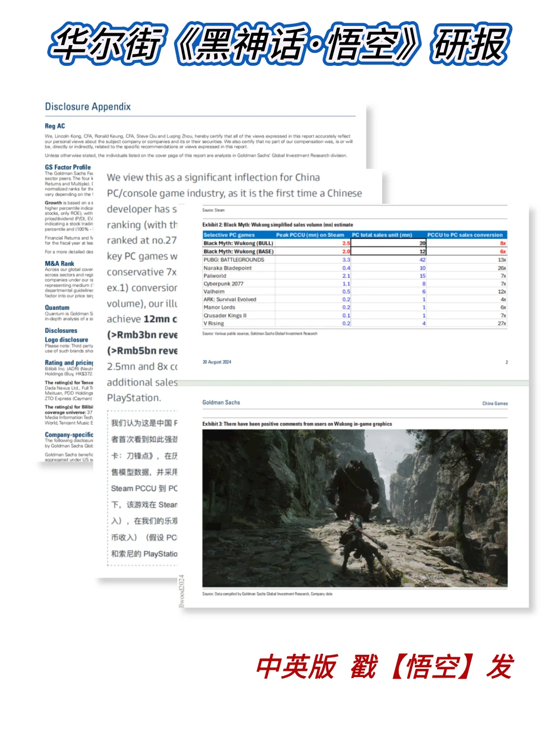Image resolution: width=560 pixels, height=731 pixels.
Task: Select the Quantum section heading
Action: [57, 307]
